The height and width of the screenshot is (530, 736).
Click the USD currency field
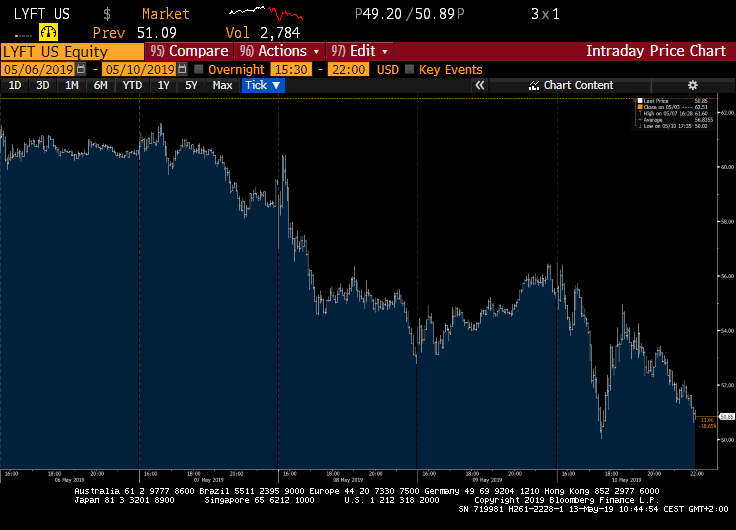(388, 69)
